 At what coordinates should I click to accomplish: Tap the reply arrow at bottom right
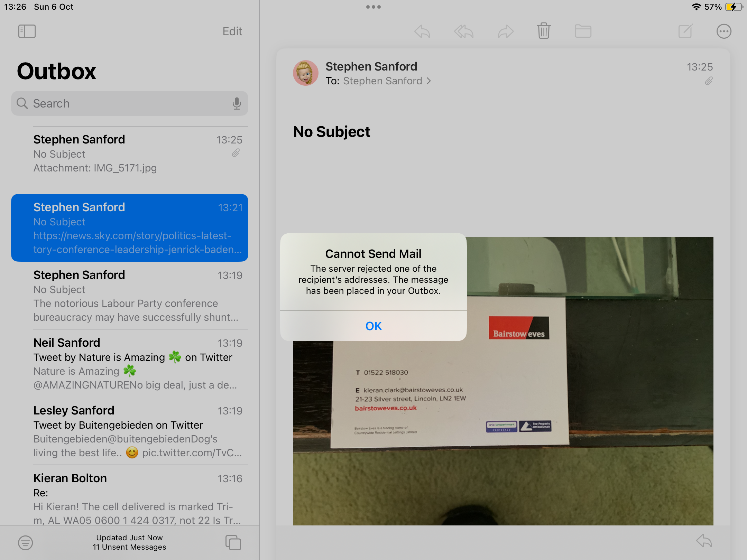pos(704,541)
